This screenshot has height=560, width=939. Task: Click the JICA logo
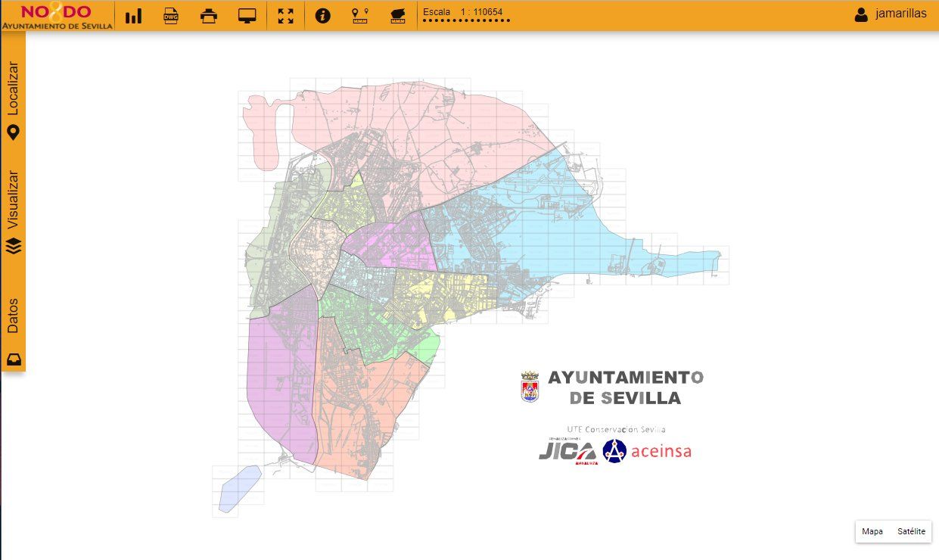pyautogui.click(x=567, y=451)
